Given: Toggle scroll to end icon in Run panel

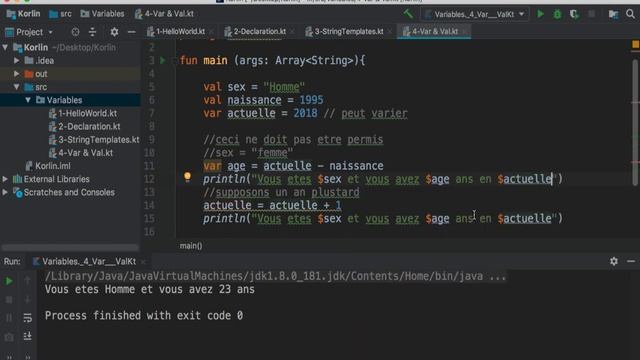Looking at the screenshot, I should point(27,336).
